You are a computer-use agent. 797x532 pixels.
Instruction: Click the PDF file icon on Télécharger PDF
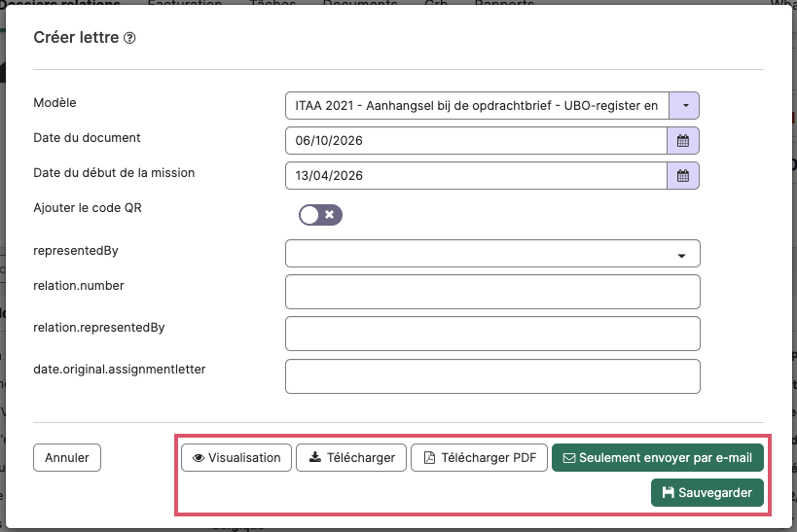(x=429, y=458)
